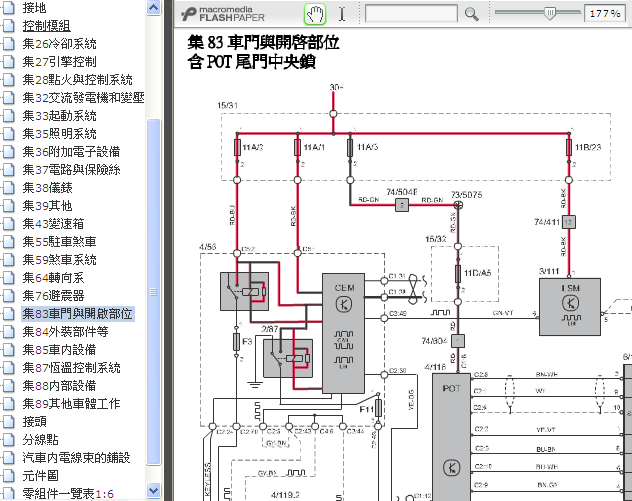Open 集84外裝部件等 section
The width and height of the screenshot is (632, 501).
(x=65, y=332)
